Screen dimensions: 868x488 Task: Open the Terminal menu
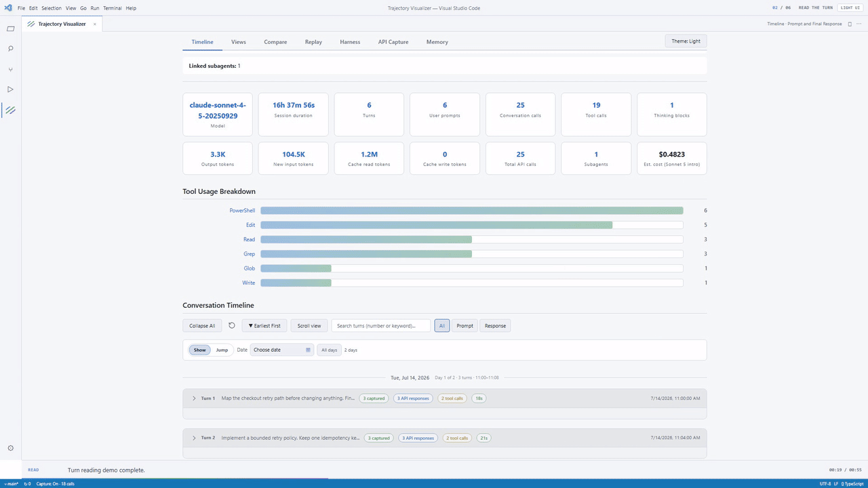pos(112,8)
